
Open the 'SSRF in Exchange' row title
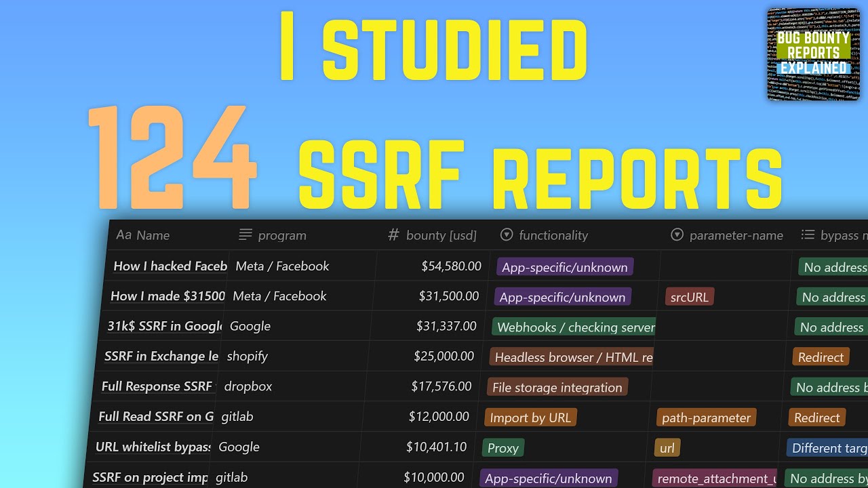coord(161,356)
